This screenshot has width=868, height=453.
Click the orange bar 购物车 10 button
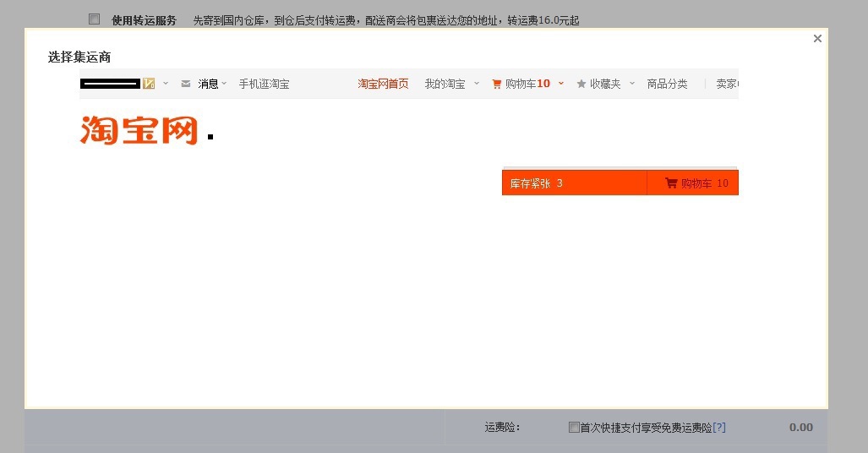tap(693, 183)
